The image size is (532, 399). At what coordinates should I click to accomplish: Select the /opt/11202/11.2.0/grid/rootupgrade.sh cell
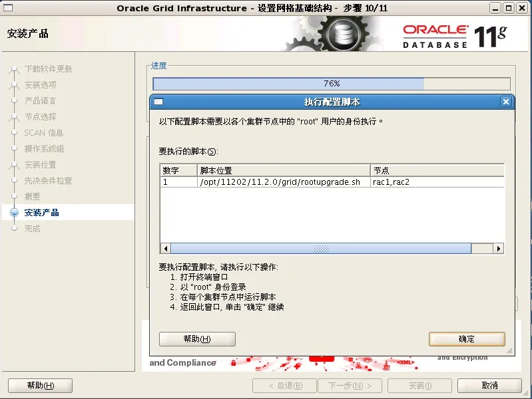pyautogui.click(x=284, y=182)
